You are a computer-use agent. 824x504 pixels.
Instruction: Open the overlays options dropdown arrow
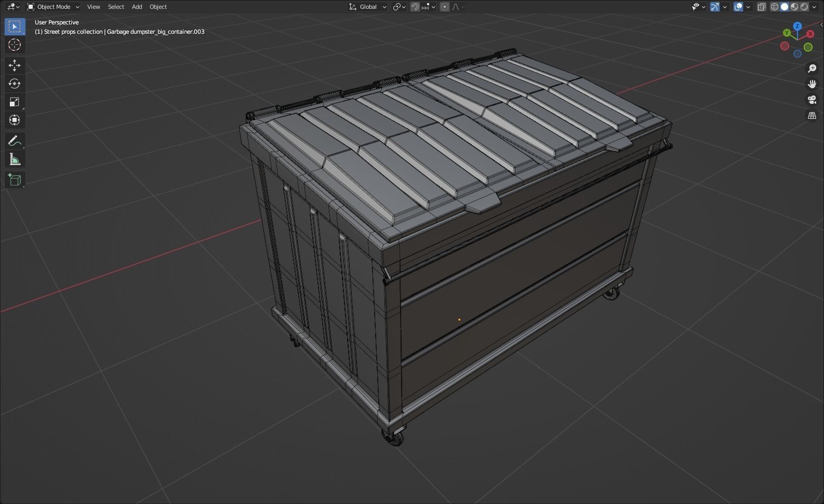click(748, 7)
